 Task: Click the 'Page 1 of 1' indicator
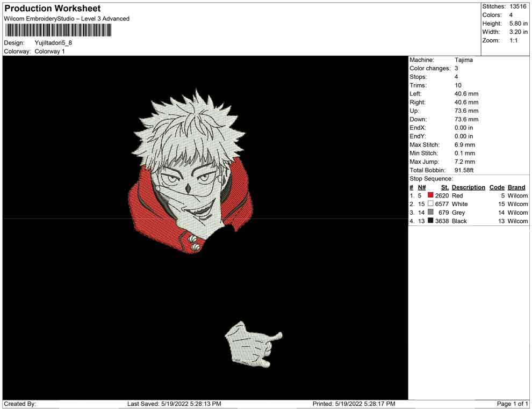pos(512,404)
